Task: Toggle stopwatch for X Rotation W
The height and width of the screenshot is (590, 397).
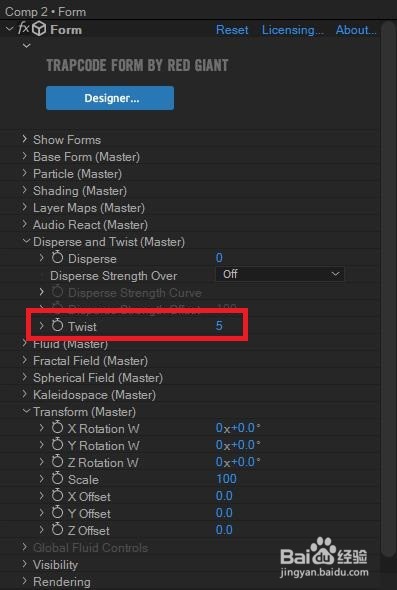Action: (57, 427)
